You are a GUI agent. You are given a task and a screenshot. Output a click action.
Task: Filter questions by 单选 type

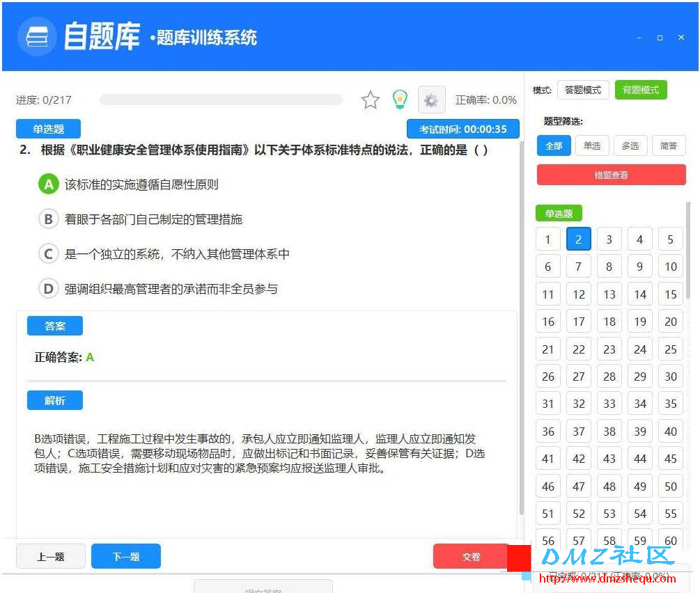tap(592, 146)
